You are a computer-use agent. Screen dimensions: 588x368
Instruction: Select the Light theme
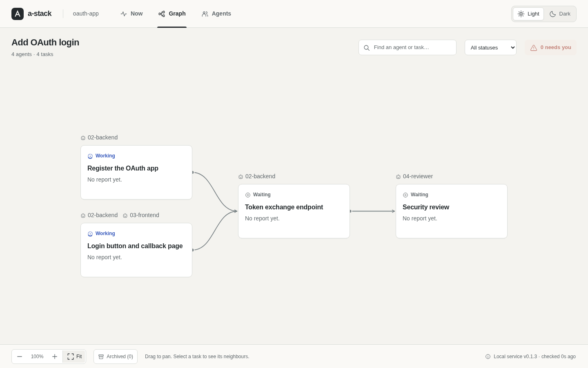point(528,14)
